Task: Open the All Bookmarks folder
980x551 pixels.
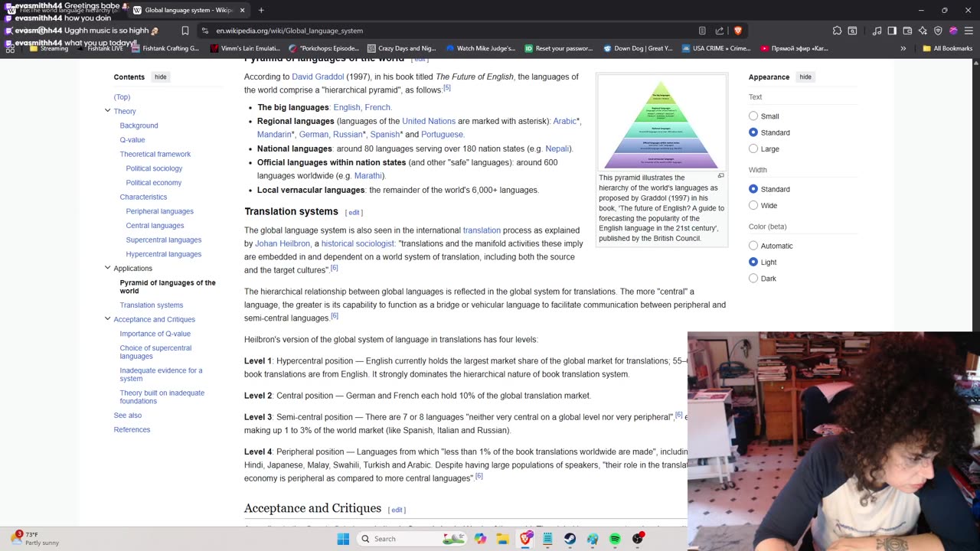Action: (x=947, y=48)
